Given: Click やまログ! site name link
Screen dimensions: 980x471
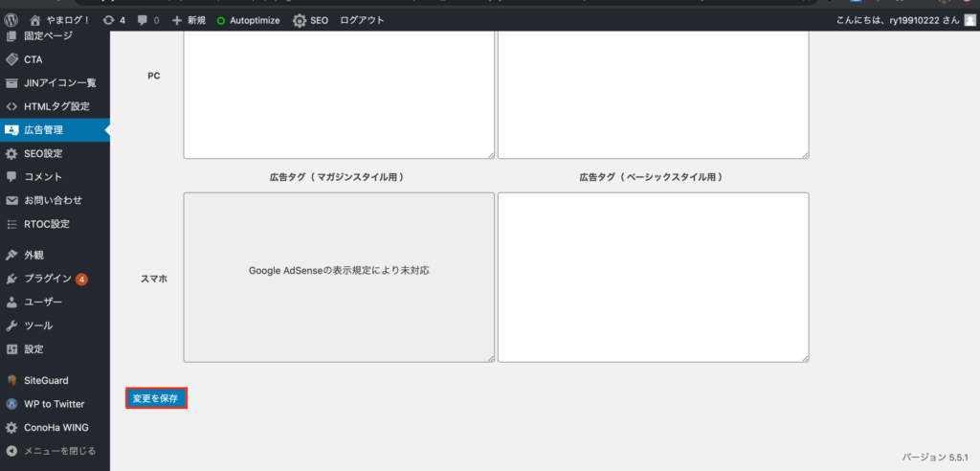Looking at the screenshot, I should point(69,21).
